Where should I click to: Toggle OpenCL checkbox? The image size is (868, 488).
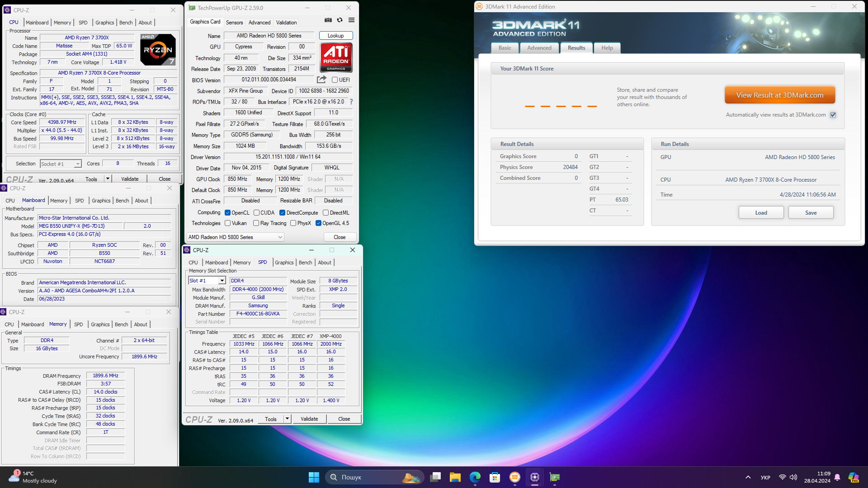click(x=228, y=213)
